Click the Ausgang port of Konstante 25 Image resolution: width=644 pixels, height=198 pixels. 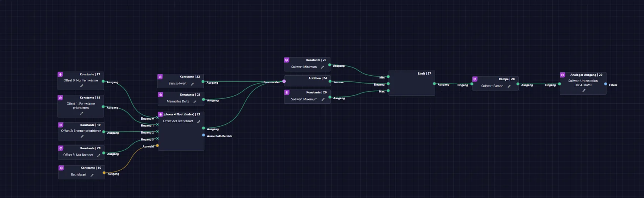pos(330,65)
